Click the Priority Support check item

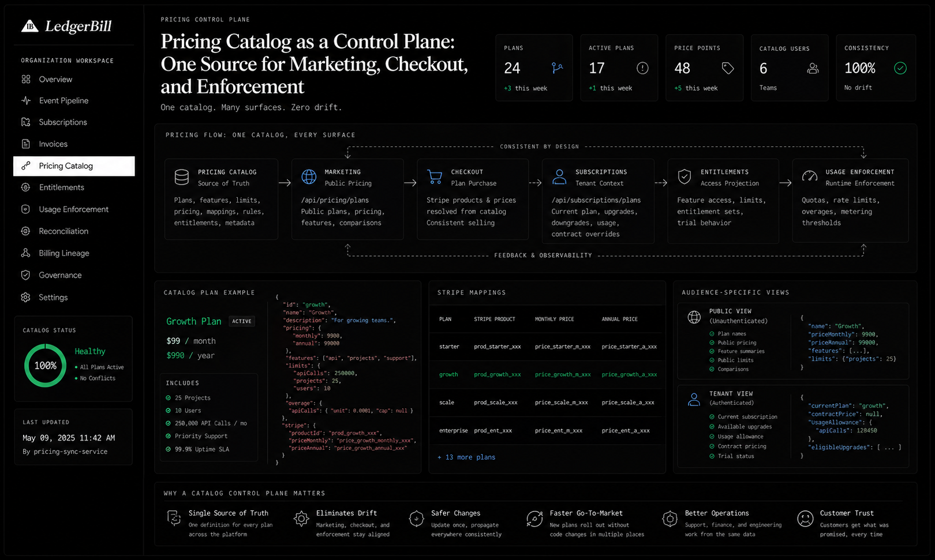click(196, 436)
